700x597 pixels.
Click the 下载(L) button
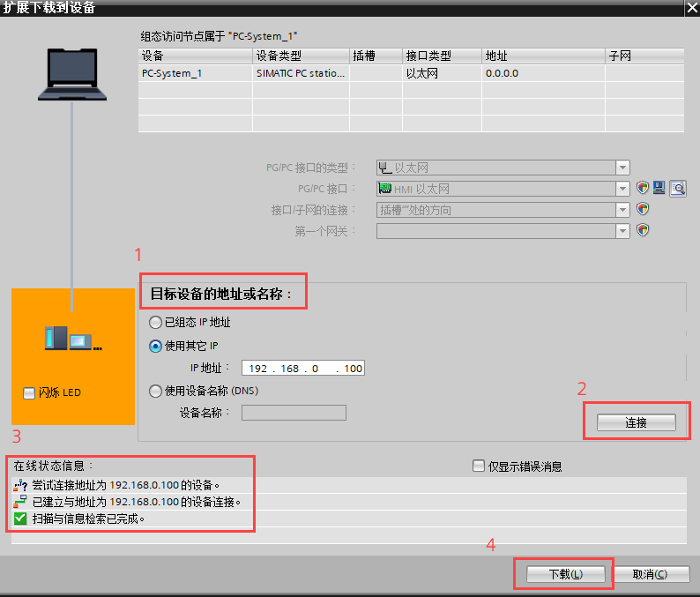566,574
